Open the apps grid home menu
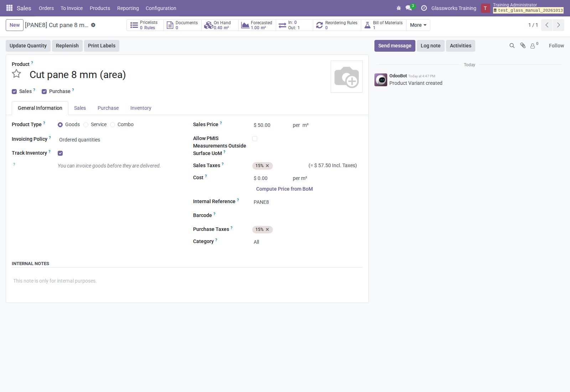This screenshot has width=570, height=392. point(10,8)
